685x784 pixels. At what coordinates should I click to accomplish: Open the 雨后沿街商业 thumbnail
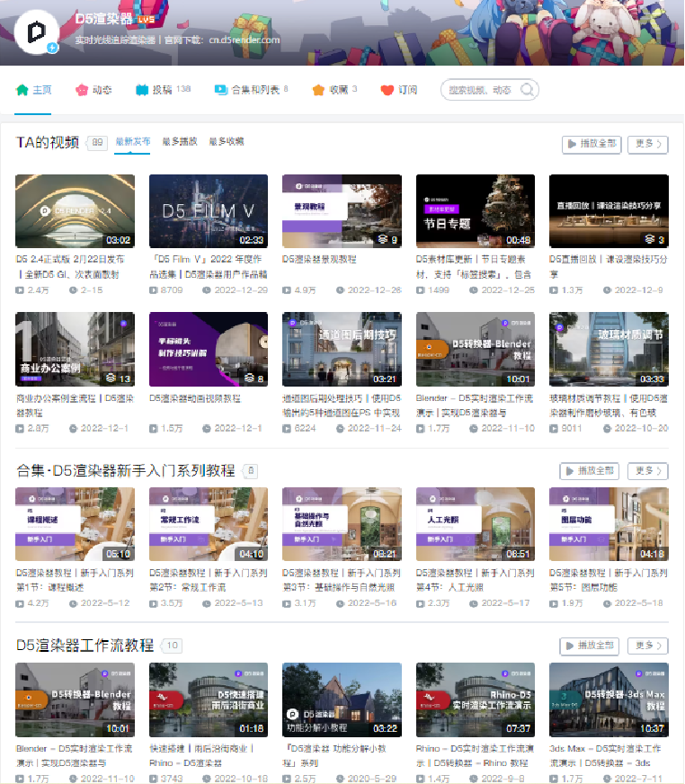coord(209,700)
